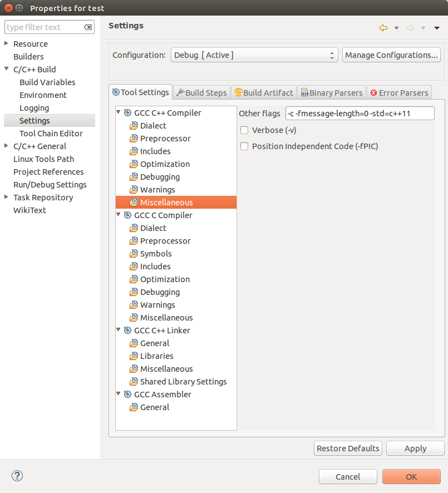448x493 pixels.
Task: Click the Restore Defaults button
Action: point(348,448)
